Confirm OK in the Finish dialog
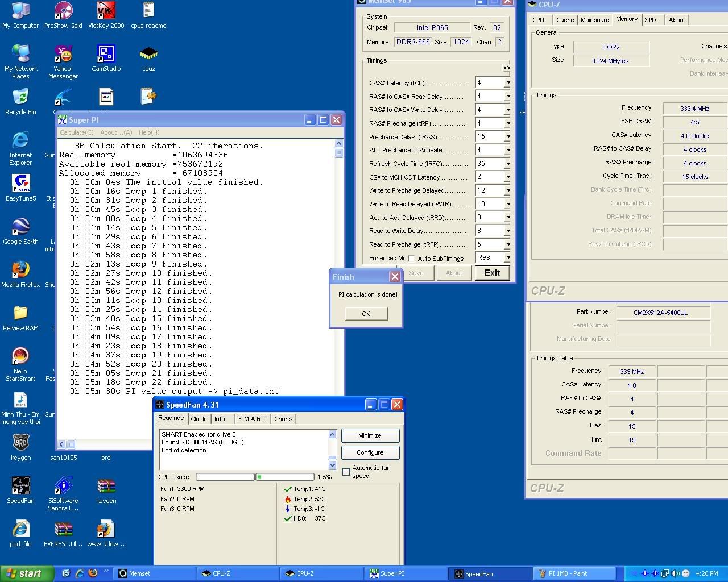 [x=366, y=314]
